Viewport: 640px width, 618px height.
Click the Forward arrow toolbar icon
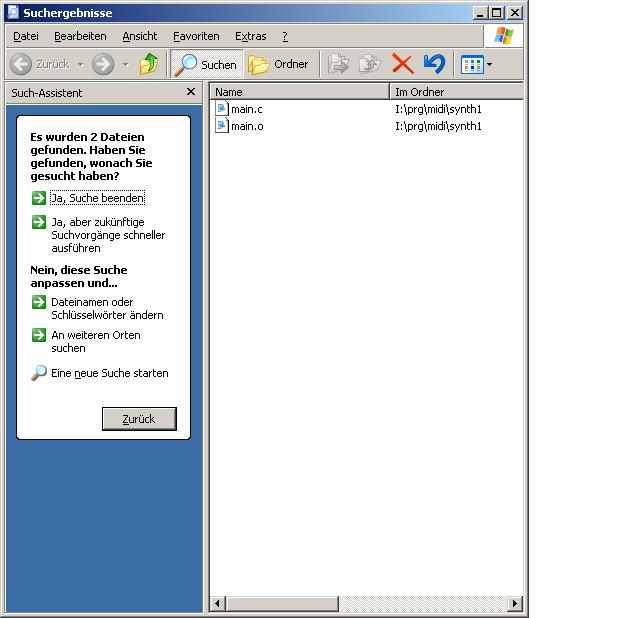pos(103,64)
